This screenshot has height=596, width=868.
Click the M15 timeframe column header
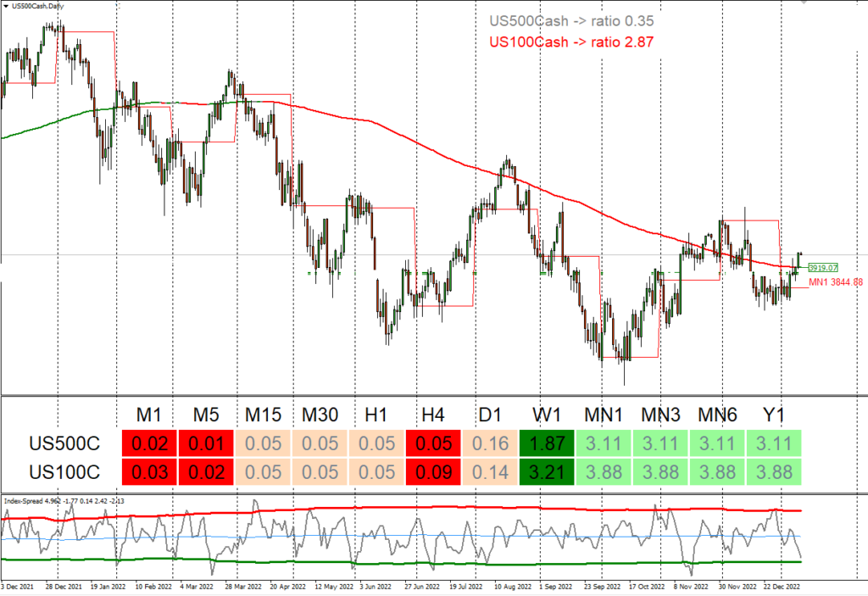(x=263, y=415)
